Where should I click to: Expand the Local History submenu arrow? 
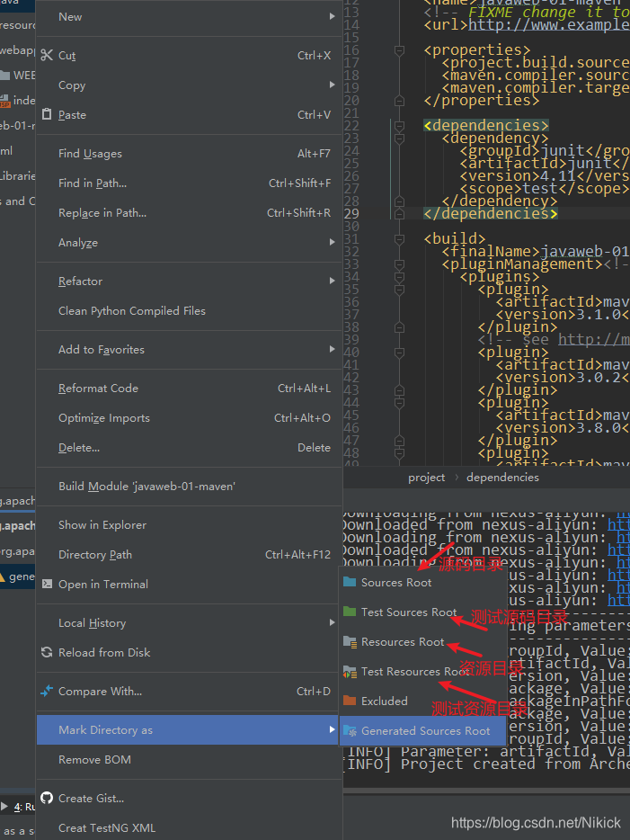pos(332,622)
